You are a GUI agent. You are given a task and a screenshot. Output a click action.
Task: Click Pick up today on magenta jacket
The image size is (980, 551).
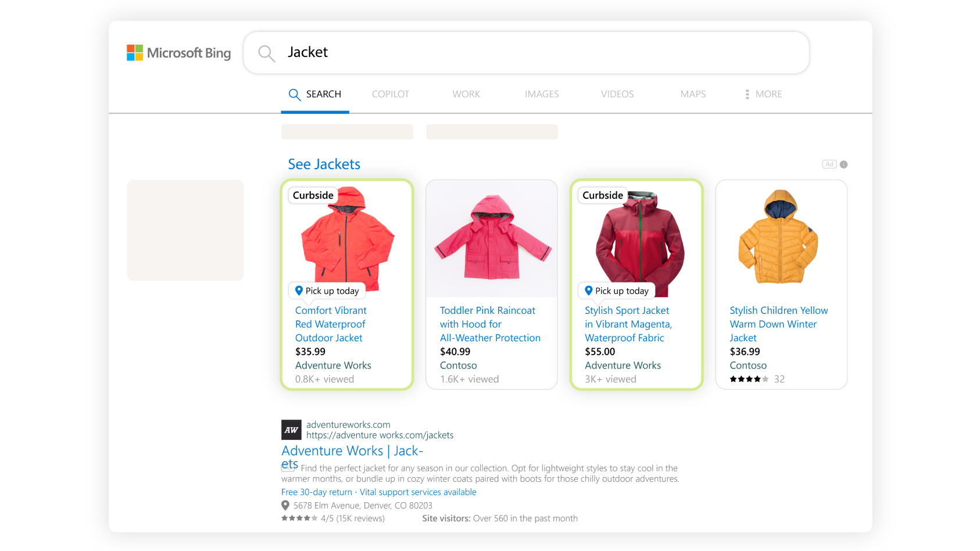(616, 291)
